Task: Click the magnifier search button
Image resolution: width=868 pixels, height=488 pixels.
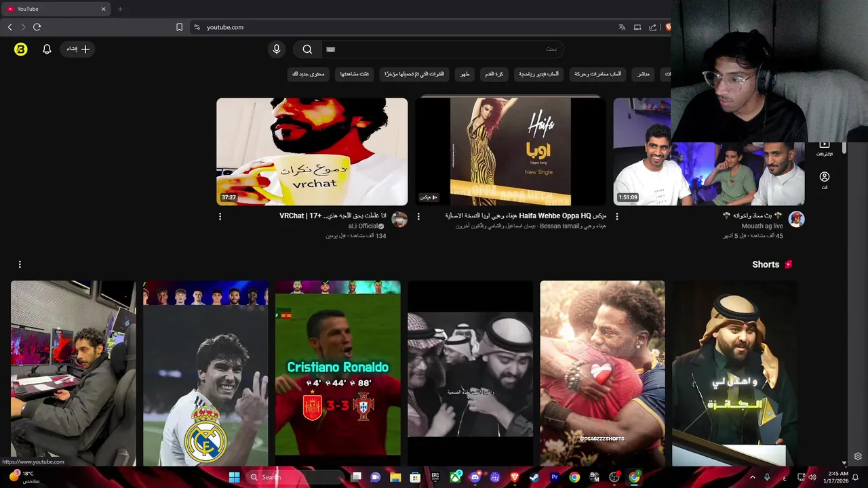Action: (307, 49)
